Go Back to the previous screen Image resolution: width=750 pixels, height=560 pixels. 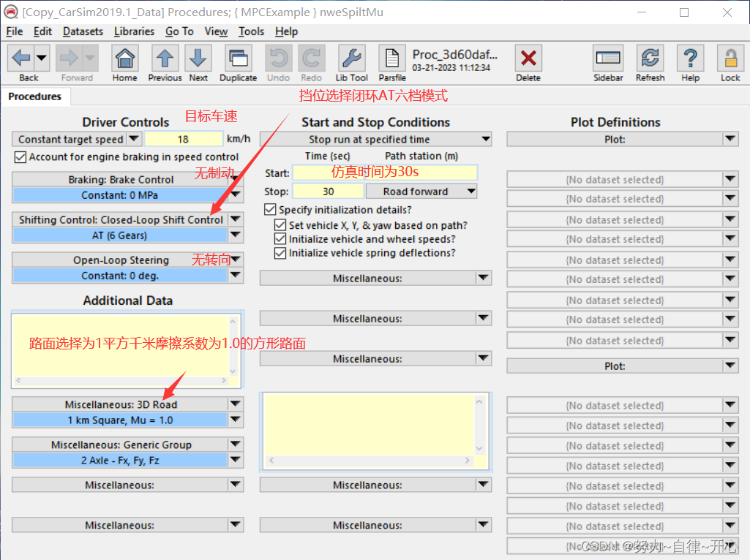coord(22,63)
